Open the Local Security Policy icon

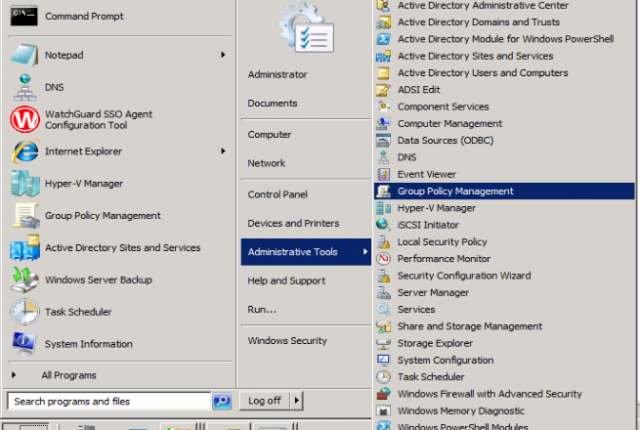pos(383,242)
